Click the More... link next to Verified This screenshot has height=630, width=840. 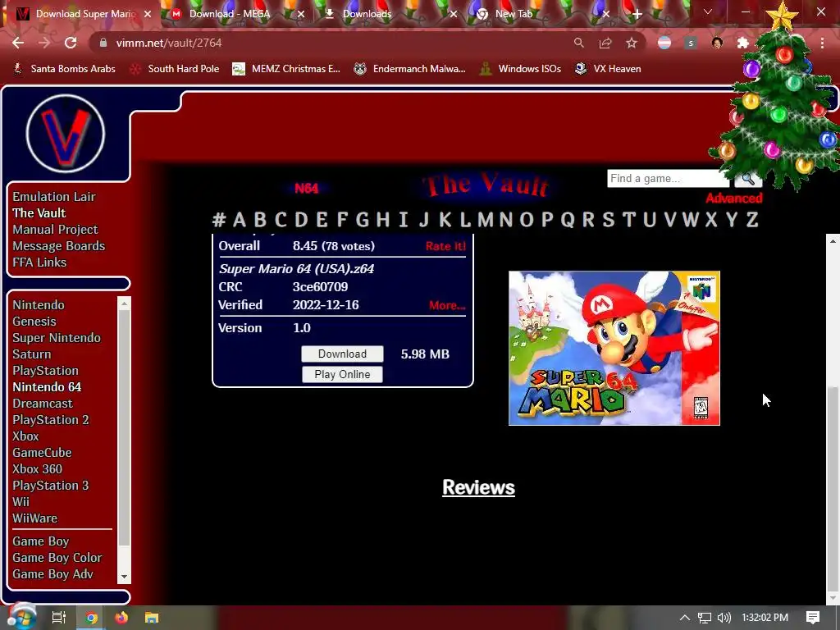pos(447,305)
